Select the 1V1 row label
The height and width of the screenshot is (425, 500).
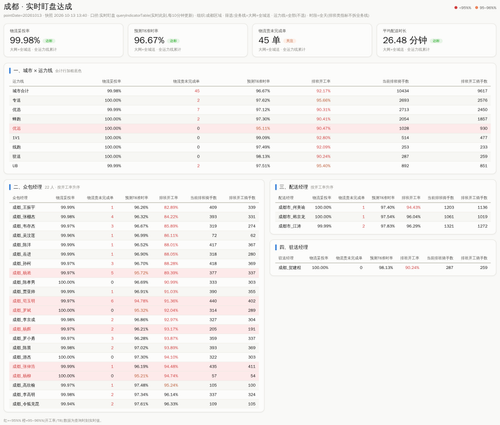16,138
